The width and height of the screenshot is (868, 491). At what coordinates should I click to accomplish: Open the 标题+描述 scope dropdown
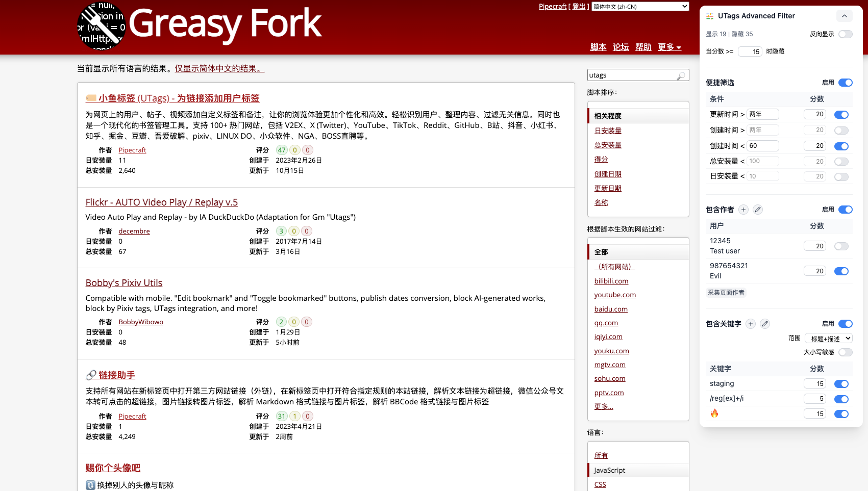pos(829,338)
